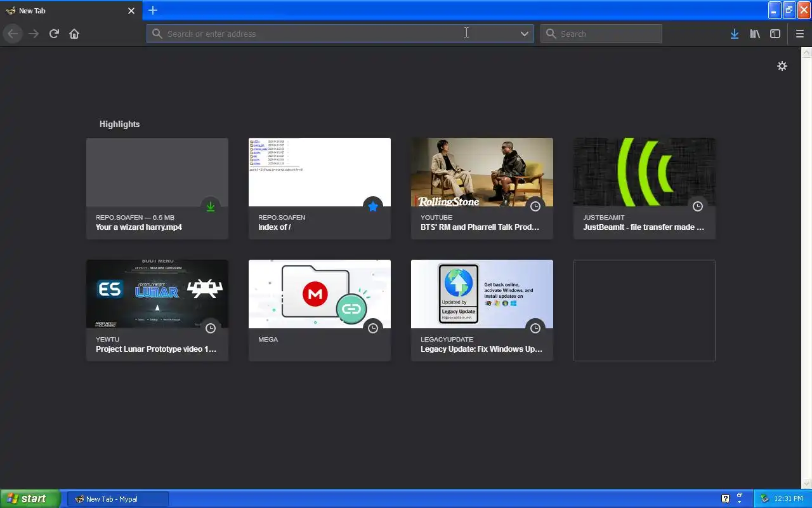Open Project Lunar Prototype video thumbnail

pos(157,294)
